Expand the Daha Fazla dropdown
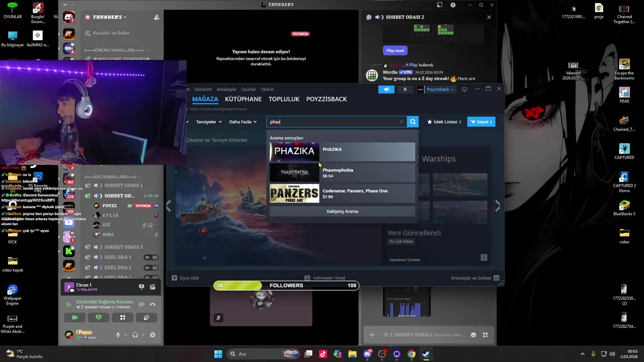This screenshot has width=644, height=362. click(x=243, y=122)
